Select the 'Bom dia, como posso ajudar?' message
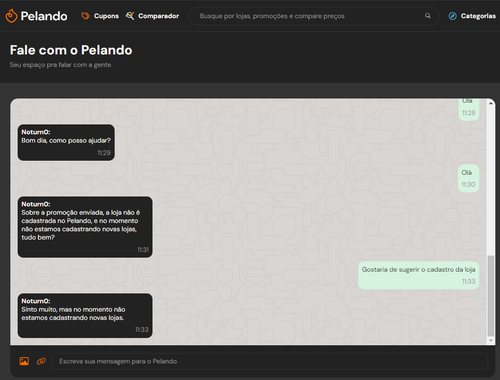 (x=66, y=142)
